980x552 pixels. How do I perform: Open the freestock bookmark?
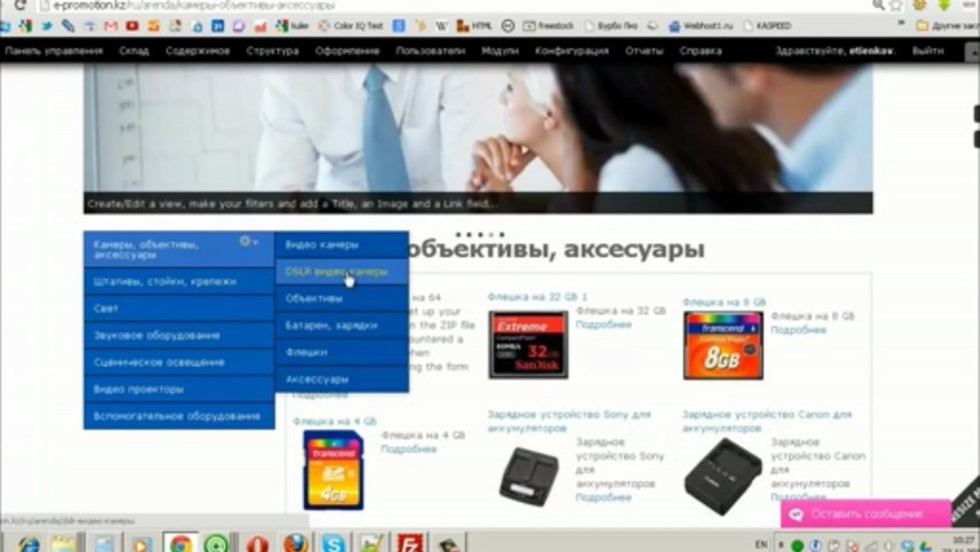point(549,26)
